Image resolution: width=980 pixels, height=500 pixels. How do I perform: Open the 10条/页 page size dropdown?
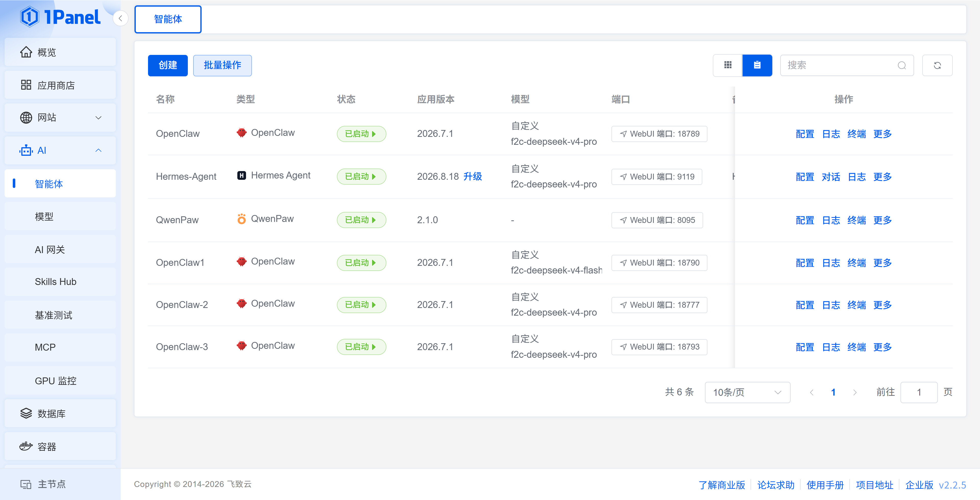[747, 392]
